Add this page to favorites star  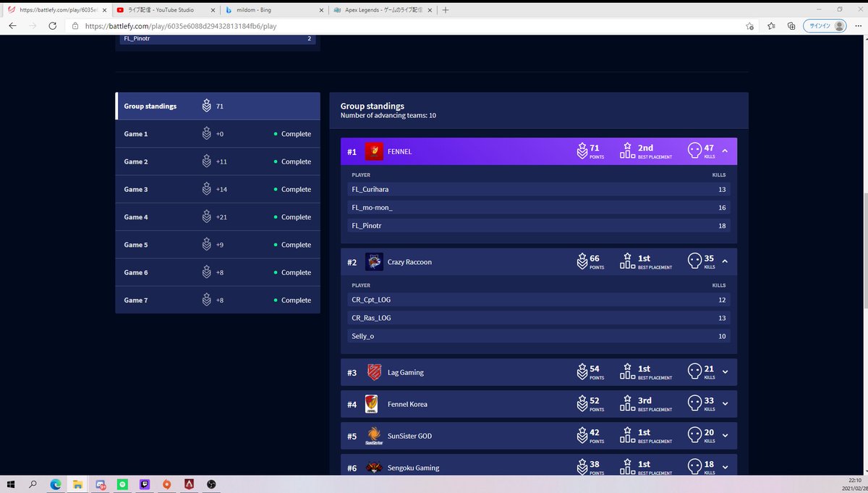pyautogui.click(x=750, y=25)
